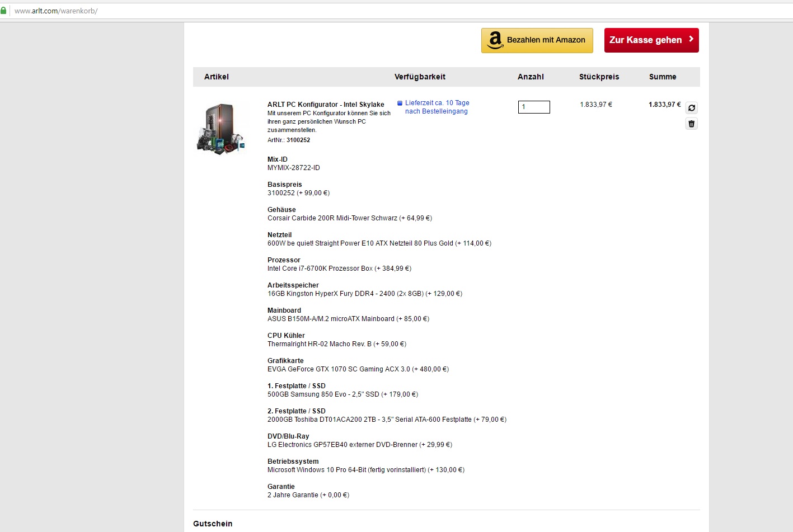The height and width of the screenshot is (532, 793).
Task: Click the www.arlt.com/warenkorb address bar
Action: tap(56, 11)
